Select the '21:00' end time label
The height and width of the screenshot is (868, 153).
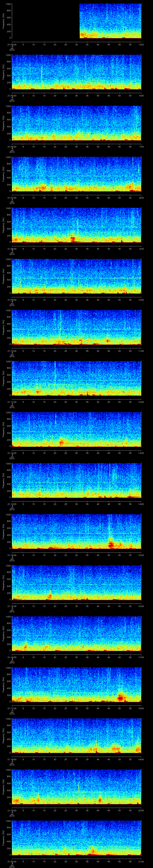point(141,861)
